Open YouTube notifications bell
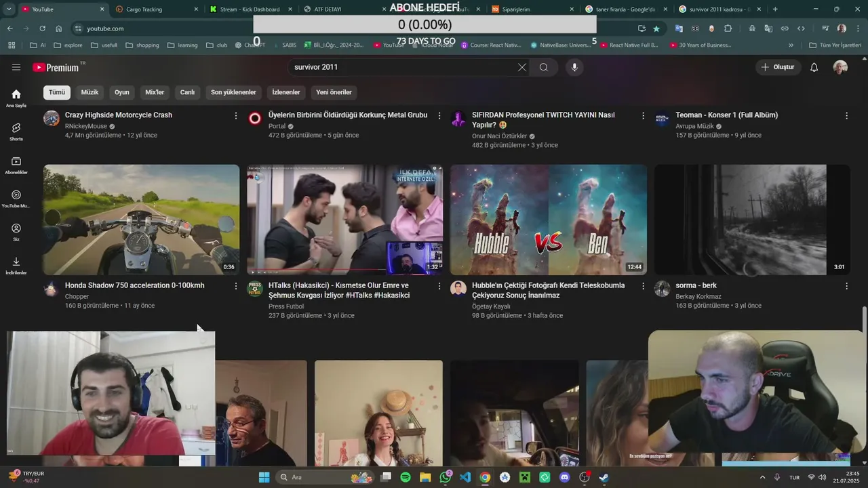 [814, 67]
